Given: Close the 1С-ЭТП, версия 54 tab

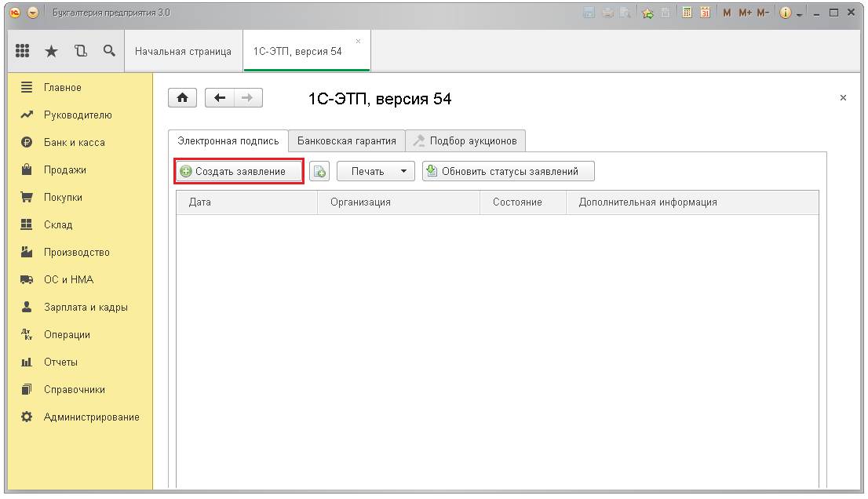Looking at the screenshot, I should (x=358, y=41).
